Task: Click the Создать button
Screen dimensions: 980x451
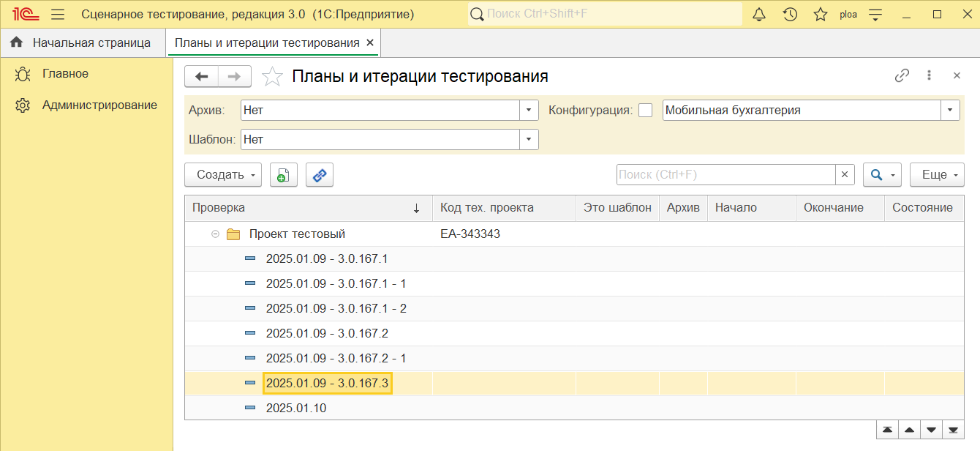Action: (x=223, y=175)
